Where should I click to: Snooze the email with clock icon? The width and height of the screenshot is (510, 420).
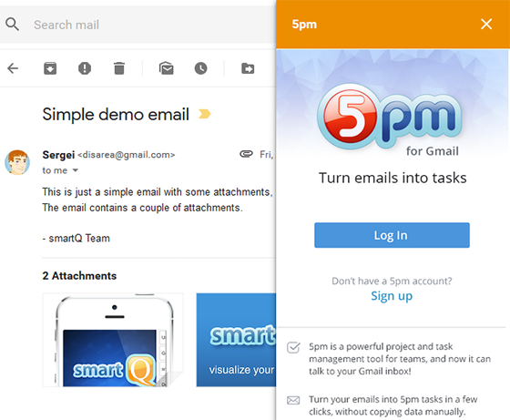tap(200, 68)
